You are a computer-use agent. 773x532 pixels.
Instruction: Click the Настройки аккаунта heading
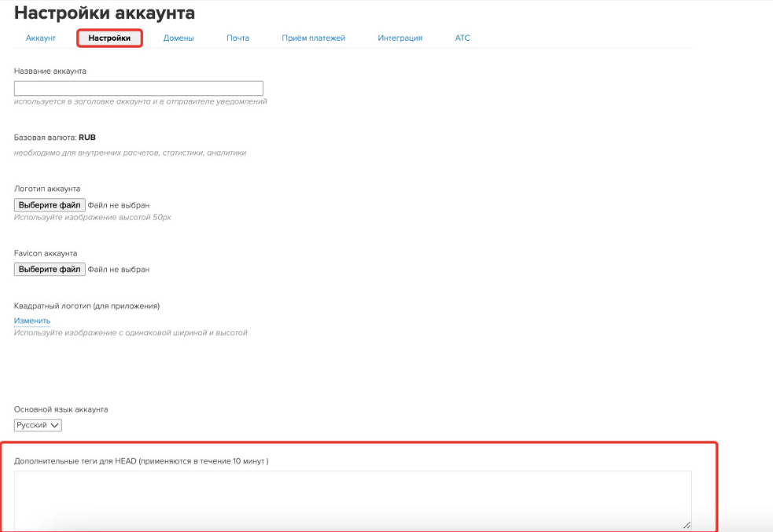click(105, 13)
